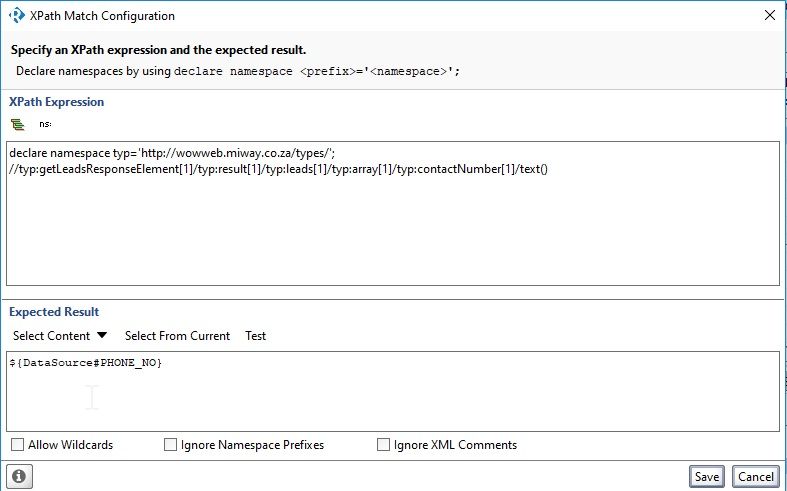Image resolution: width=787 pixels, height=491 pixels.
Task: Click the 'ns:' namespace label
Action: click(45, 124)
